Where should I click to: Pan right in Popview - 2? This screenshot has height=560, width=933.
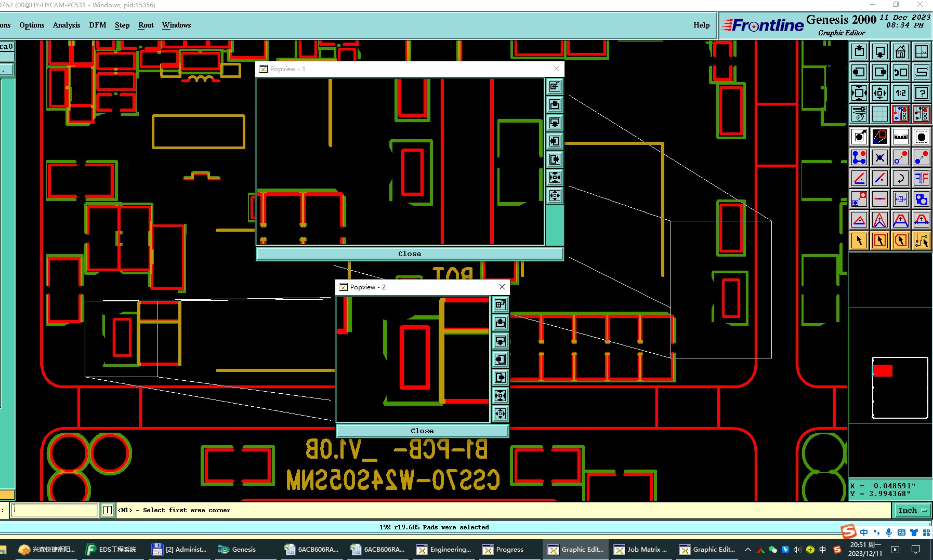coord(500,377)
